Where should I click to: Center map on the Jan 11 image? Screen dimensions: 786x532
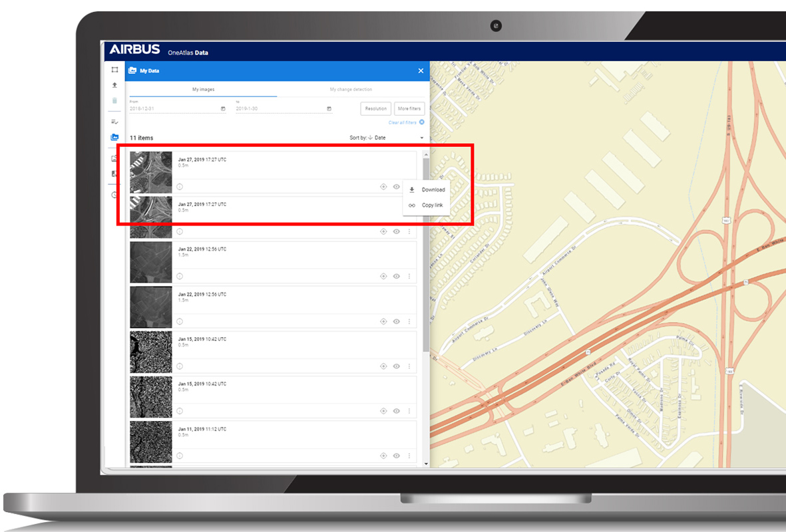pos(383,456)
